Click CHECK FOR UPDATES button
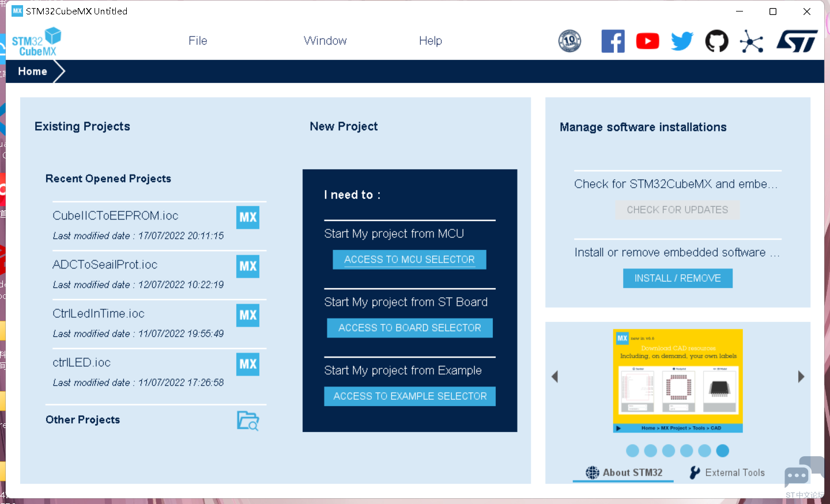This screenshot has height=504, width=830. pyautogui.click(x=677, y=210)
